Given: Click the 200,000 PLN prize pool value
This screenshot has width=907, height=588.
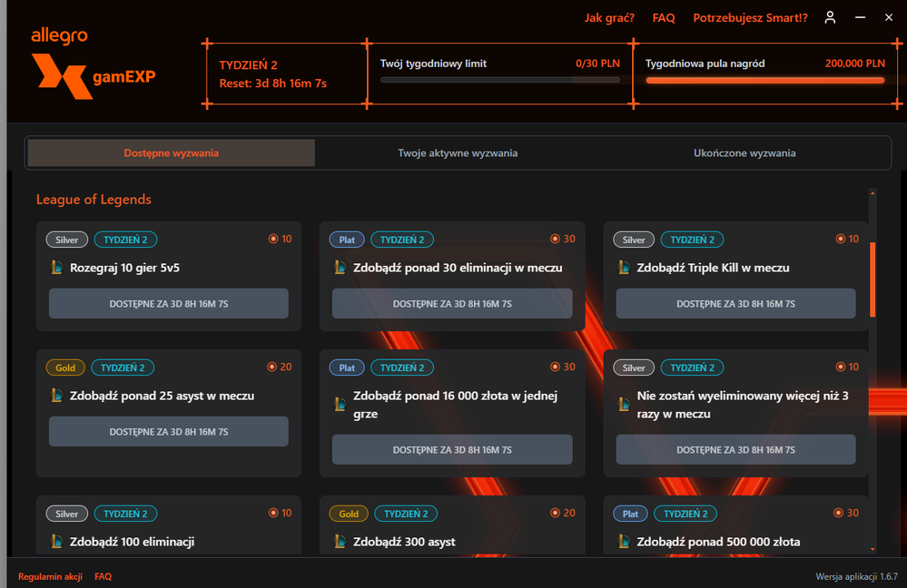Looking at the screenshot, I should pyautogui.click(x=855, y=64).
